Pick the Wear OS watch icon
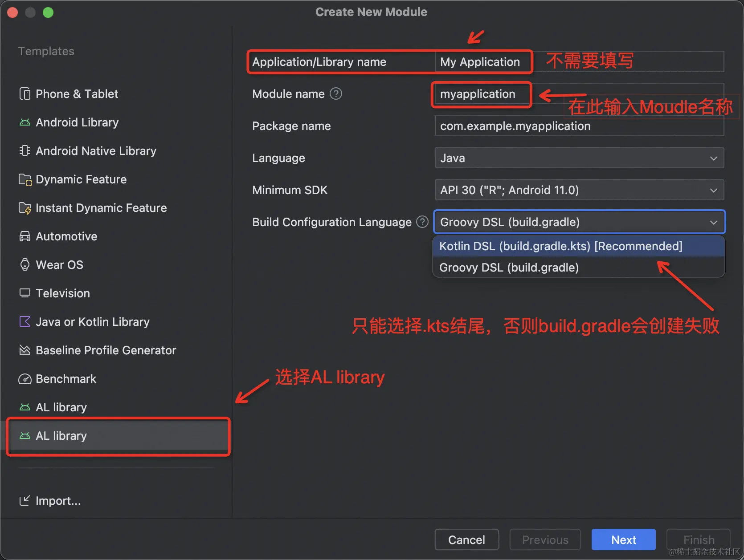Screen dimensions: 744x560 coord(25,265)
